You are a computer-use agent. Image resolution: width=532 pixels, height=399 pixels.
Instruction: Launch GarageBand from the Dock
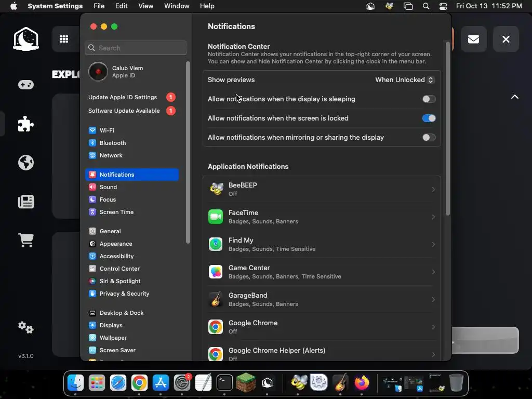point(340,383)
